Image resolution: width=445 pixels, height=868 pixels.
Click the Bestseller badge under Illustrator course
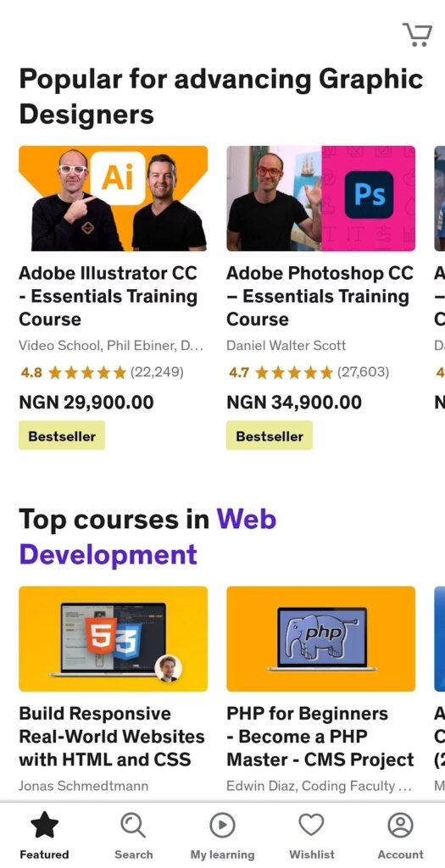coord(62,436)
